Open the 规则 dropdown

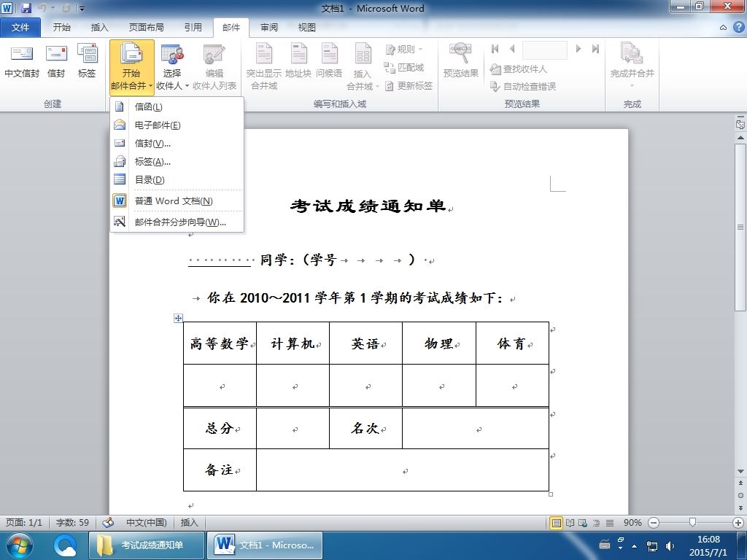[x=404, y=49]
